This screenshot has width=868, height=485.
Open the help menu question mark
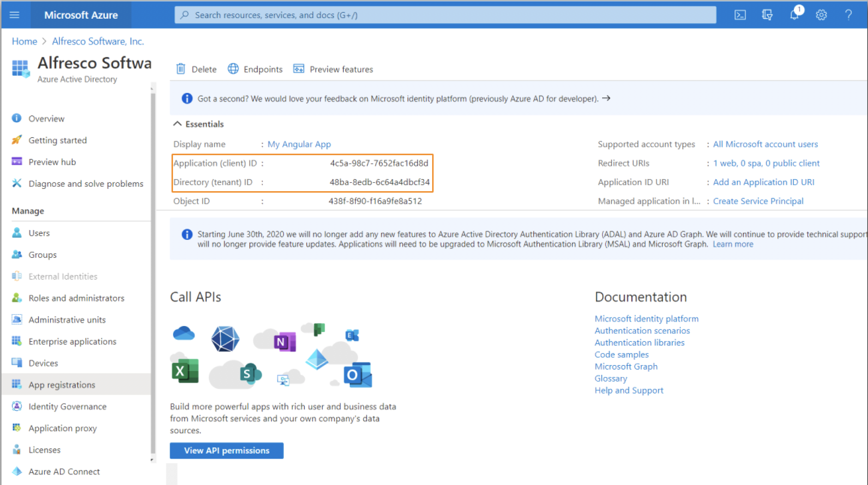[849, 15]
